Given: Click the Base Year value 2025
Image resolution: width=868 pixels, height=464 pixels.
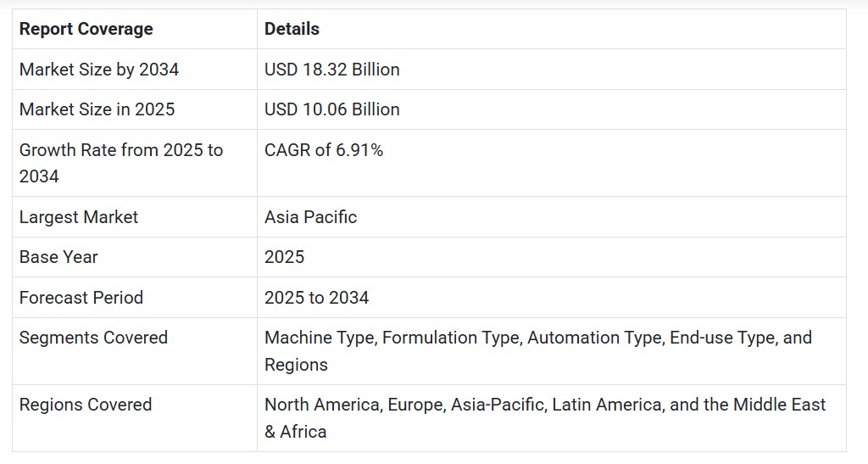Looking at the screenshot, I should [284, 257].
